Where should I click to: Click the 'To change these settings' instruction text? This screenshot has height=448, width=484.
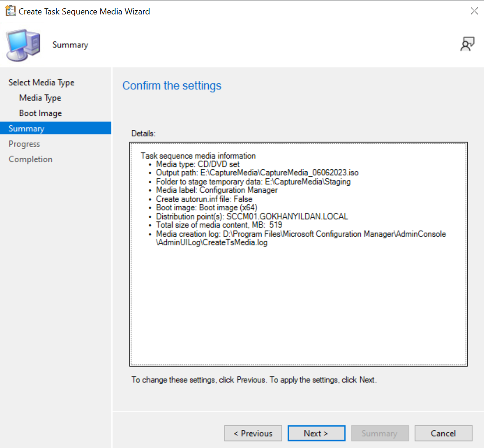point(254,380)
